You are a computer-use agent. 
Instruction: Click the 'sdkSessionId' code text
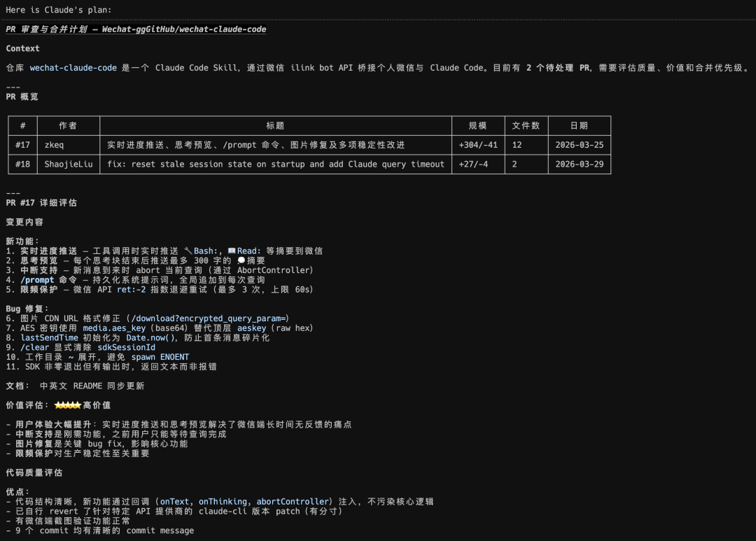(126, 347)
